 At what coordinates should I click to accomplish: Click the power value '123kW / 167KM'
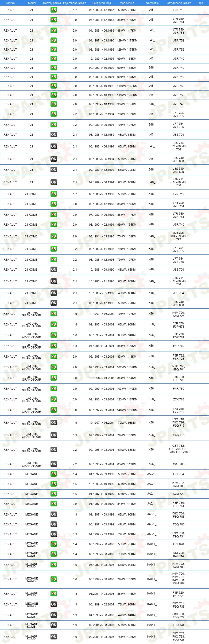click(127, 399)
